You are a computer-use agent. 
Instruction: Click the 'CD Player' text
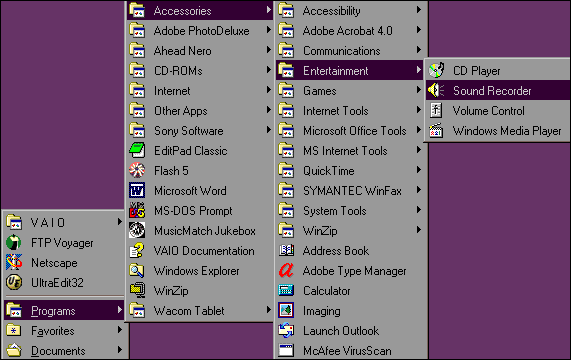(x=476, y=71)
